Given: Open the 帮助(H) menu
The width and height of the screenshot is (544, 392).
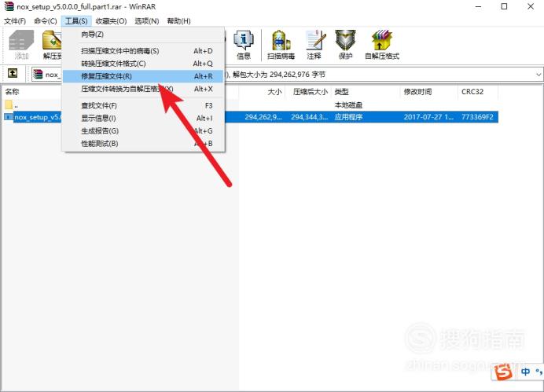Looking at the screenshot, I should [x=178, y=21].
